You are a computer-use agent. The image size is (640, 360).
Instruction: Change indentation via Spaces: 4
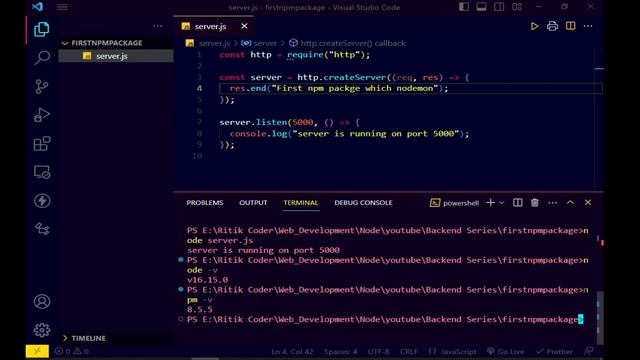point(340,351)
